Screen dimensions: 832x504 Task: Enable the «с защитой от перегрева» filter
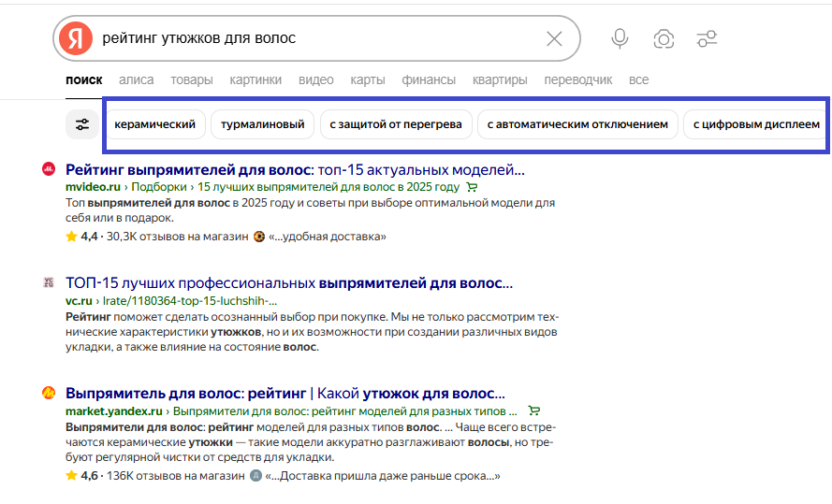396,124
